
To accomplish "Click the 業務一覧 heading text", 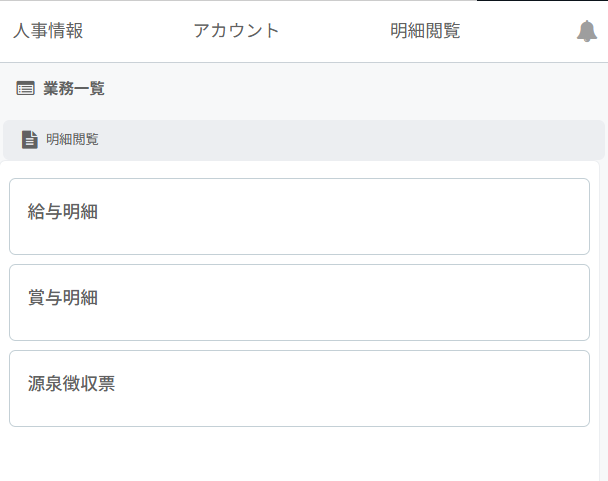I will [74, 89].
